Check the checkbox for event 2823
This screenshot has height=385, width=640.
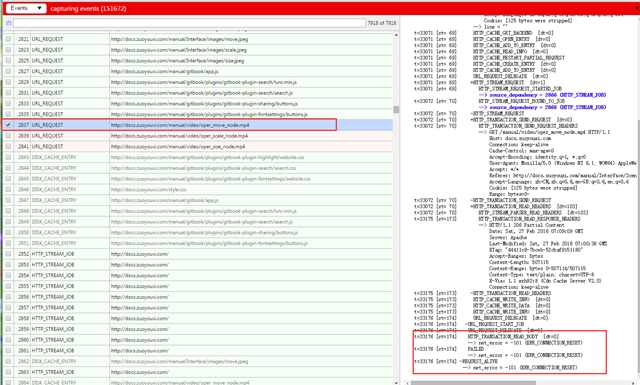click(8, 50)
